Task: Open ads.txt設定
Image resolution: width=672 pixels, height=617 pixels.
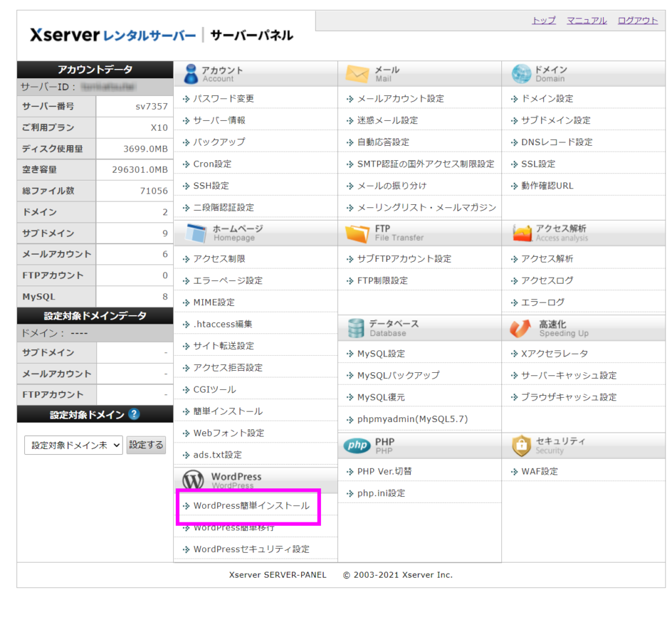Action: point(217,455)
